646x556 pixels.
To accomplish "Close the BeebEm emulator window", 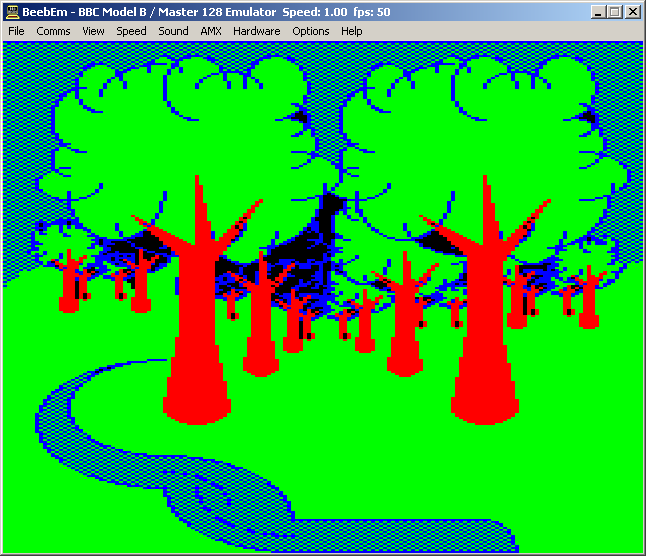I will point(632,12).
